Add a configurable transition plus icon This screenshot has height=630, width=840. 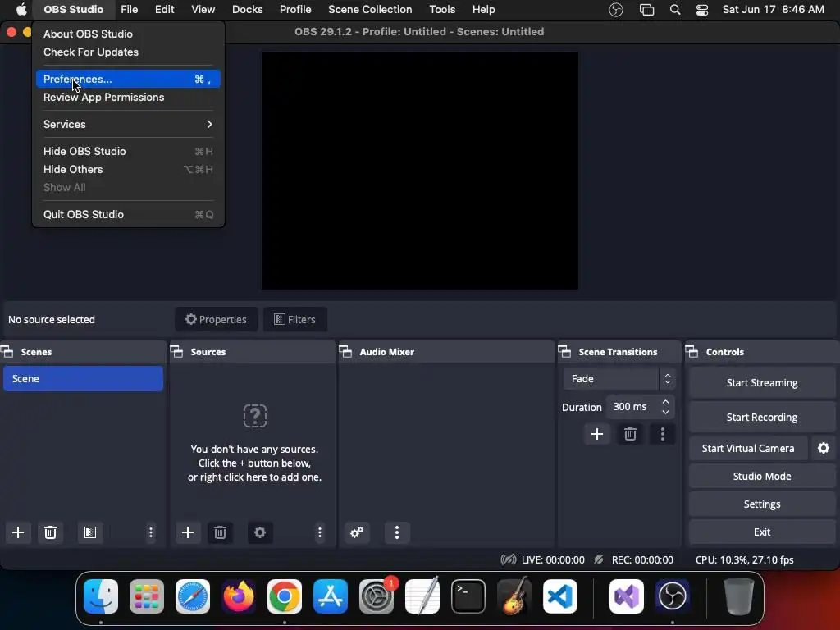click(x=597, y=434)
